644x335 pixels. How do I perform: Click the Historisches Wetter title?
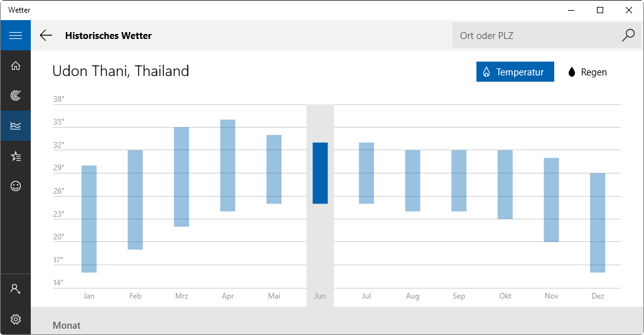109,36
